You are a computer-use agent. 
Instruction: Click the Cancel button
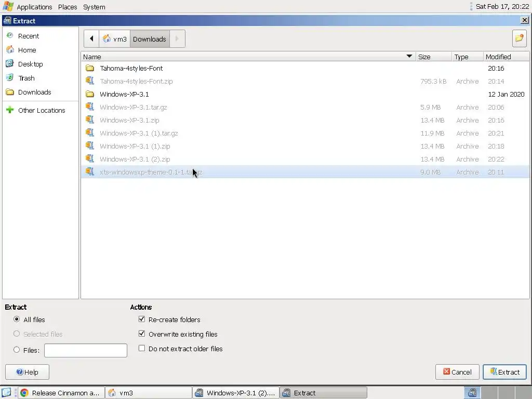pyautogui.click(x=457, y=372)
